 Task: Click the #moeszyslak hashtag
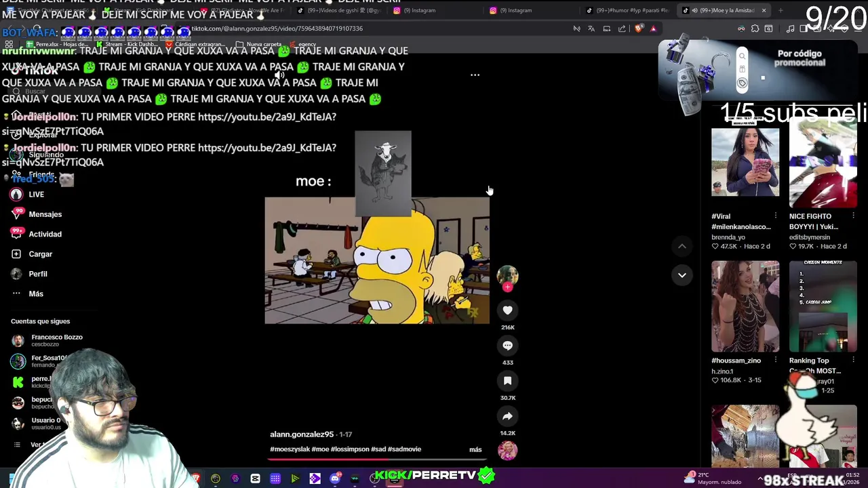point(290,449)
